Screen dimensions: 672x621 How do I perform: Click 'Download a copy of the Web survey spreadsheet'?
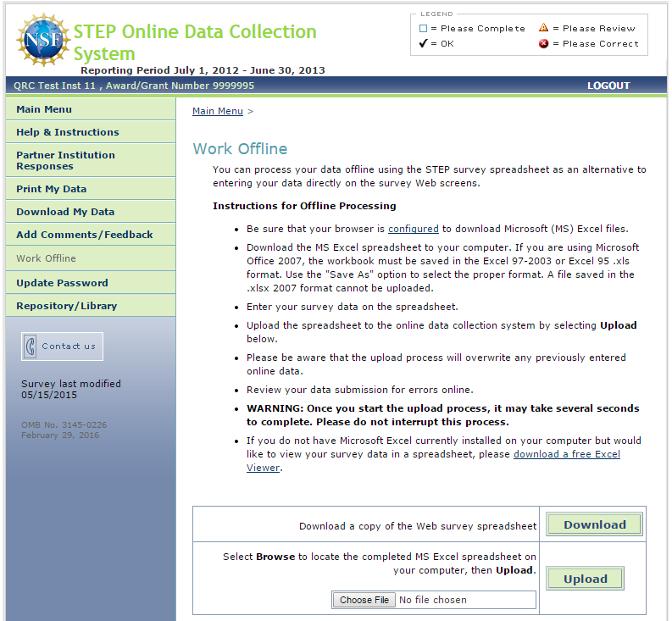click(x=418, y=526)
